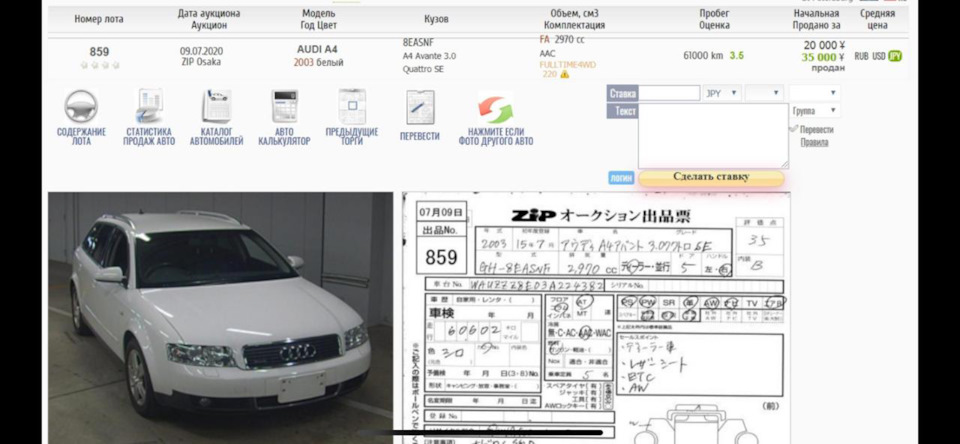Switch price currency to RUB

pyautogui.click(x=861, y=56)
